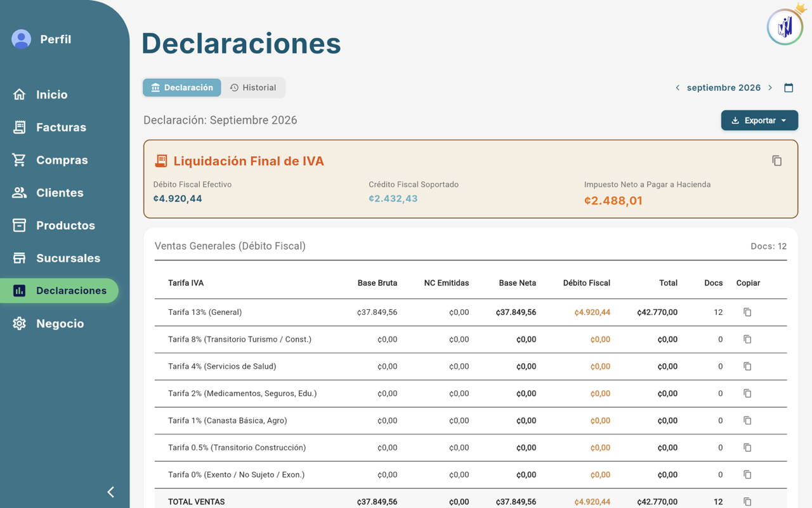Click the Liquidación Final de IVA receipt icon
The height and width of the screenshot is (508, 812).
[161, 161]
